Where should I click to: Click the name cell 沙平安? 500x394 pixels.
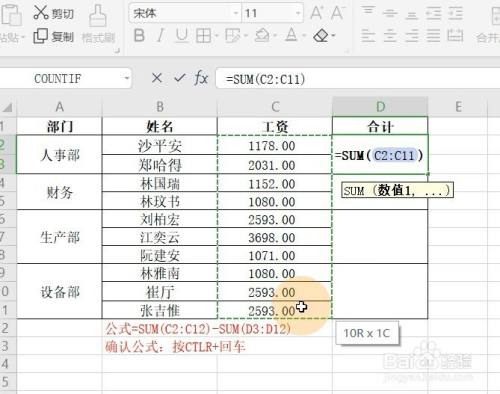[x=160, y=145]
